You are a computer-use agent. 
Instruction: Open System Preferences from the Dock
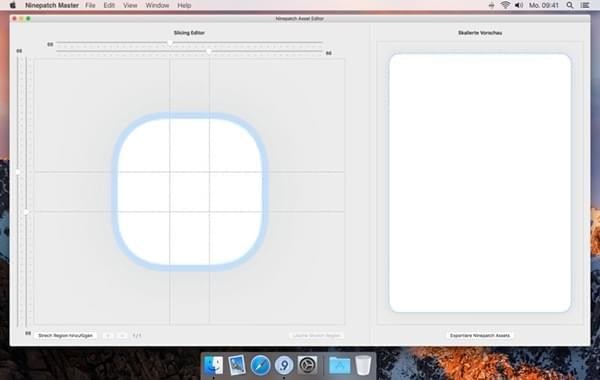point(308,365)
